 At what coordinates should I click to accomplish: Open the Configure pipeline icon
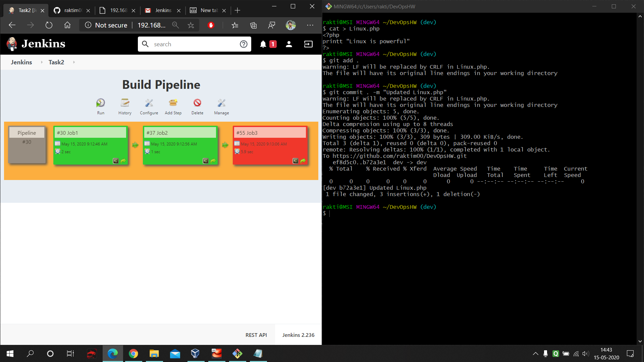pyautogui.click(x=149, y=103)
